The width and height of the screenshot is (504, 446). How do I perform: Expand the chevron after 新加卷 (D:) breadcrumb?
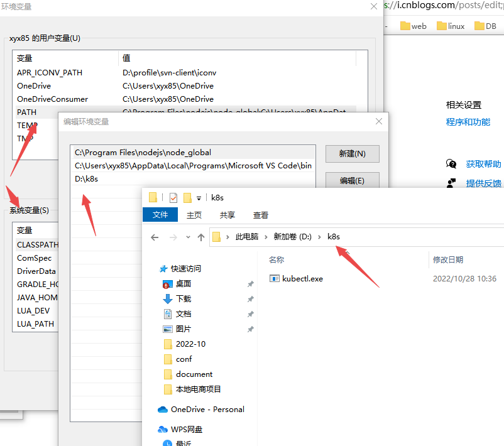[x=319, y=237]
